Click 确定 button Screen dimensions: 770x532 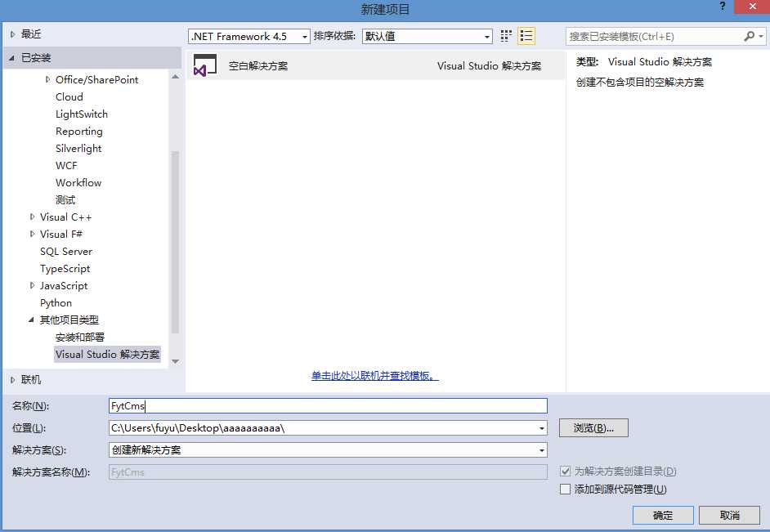[663, 516]
